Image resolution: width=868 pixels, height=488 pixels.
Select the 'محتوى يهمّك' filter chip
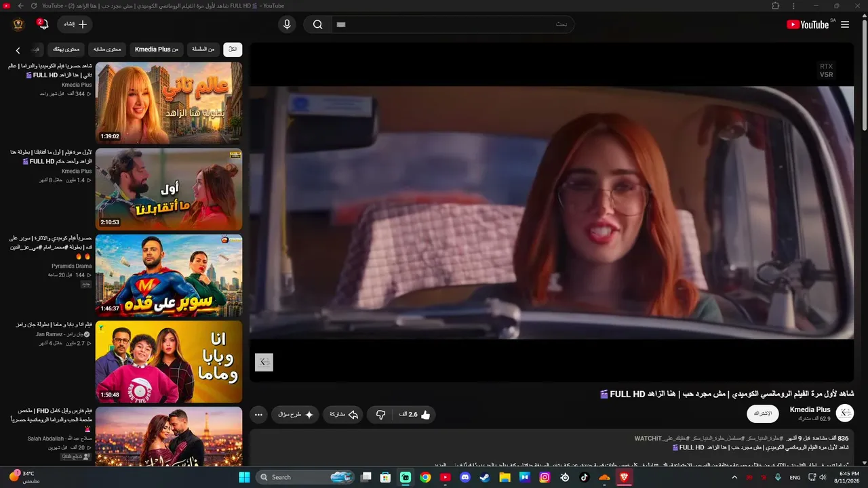[x=66, y=49]
